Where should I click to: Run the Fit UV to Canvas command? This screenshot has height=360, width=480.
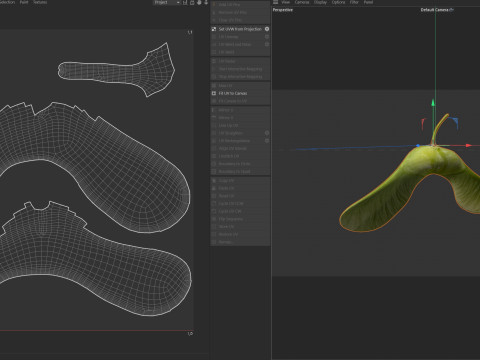click(233, 93)
